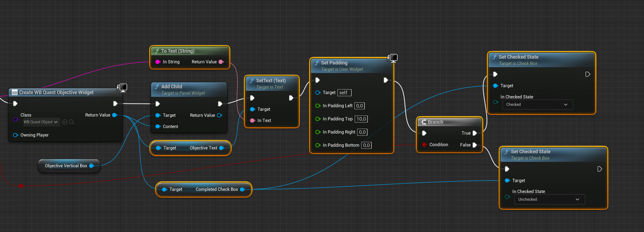Viewport: 644px width, 232px height.
Task: Click the In Padding Top pin
Action: (318, 119)
